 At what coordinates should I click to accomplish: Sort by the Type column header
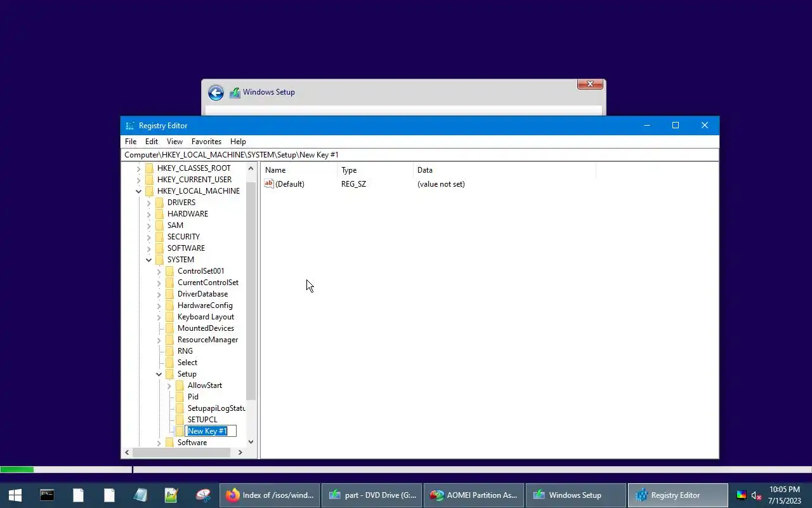[x=376, y=170]
